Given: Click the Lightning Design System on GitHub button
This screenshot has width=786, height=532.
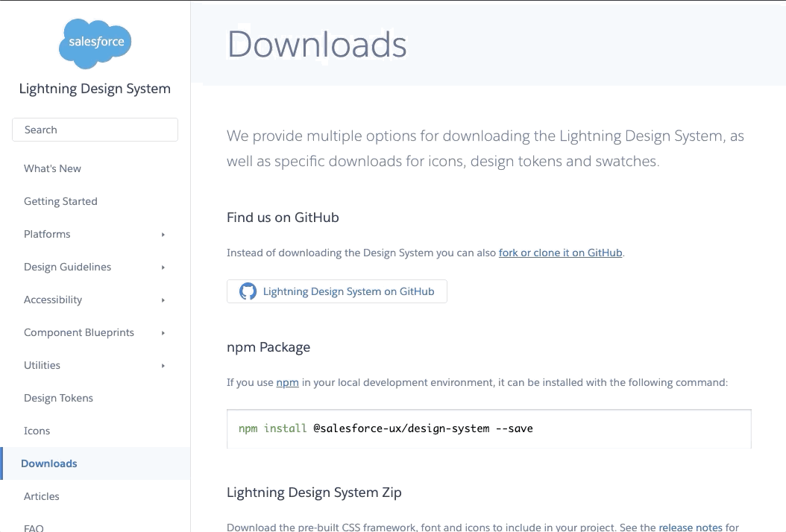Looking at the screenshot, I should 337,291.
